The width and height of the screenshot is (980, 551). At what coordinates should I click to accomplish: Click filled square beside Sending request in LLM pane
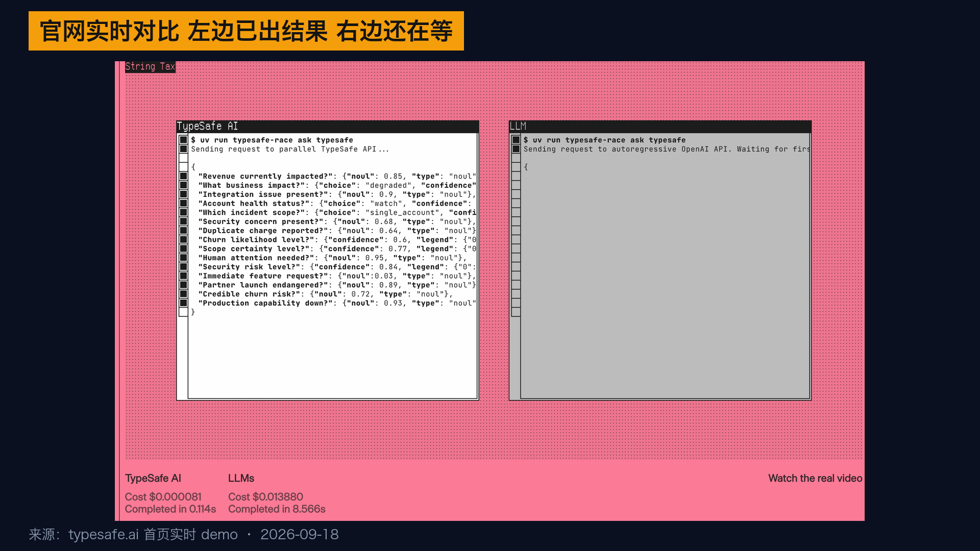(516, 149)
